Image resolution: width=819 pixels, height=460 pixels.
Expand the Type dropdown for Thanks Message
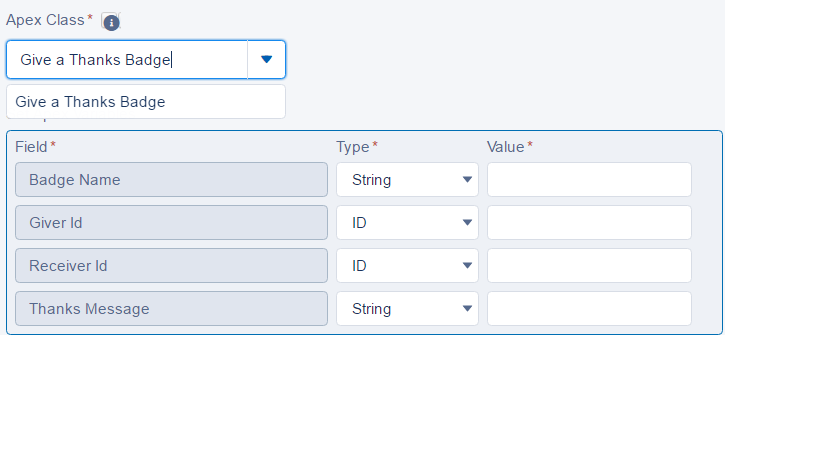point(407,309)
